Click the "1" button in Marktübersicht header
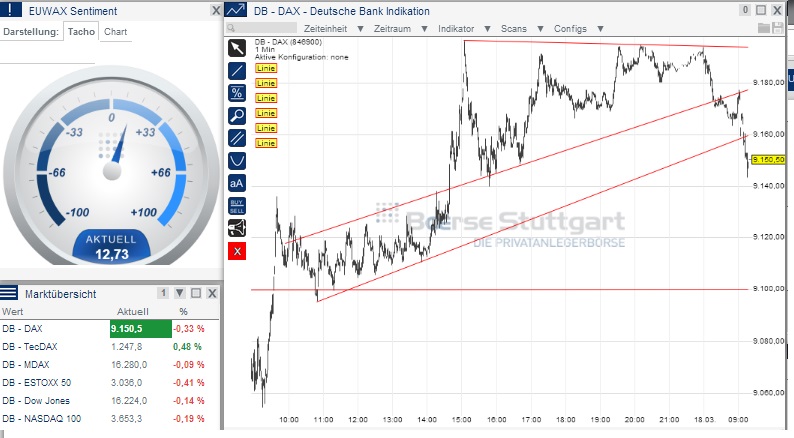794x438 pixels. pyautogui.click(x=163, y=293)
